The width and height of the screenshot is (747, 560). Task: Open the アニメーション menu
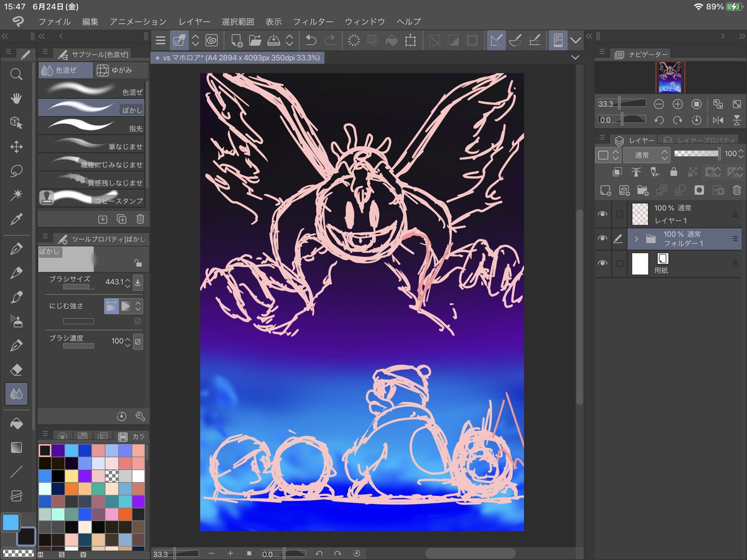click(x=138, y=21)
